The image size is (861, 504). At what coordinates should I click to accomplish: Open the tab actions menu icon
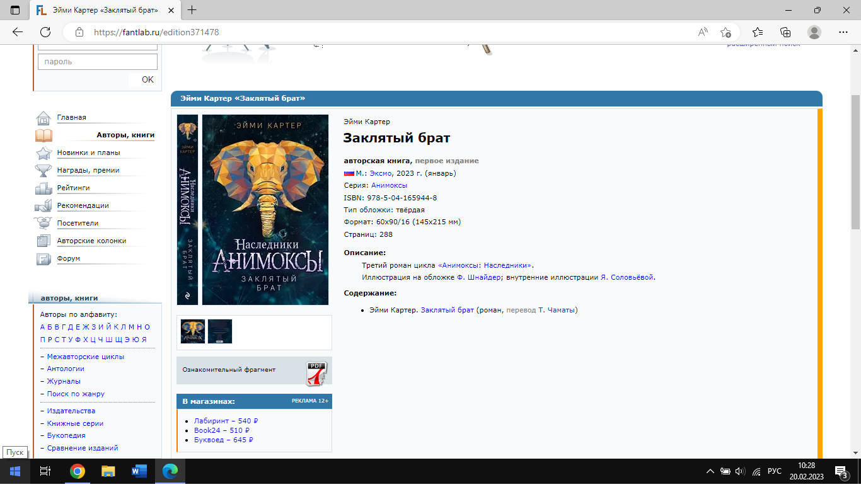tap(15, 10)
